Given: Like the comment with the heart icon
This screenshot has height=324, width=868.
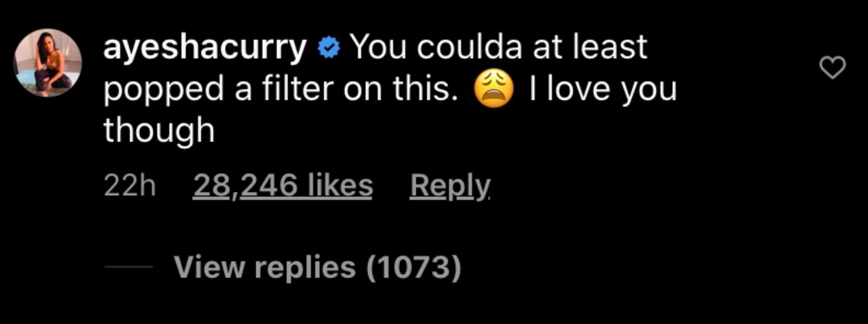Looking at the screenshot, I should tap(832, 67).
